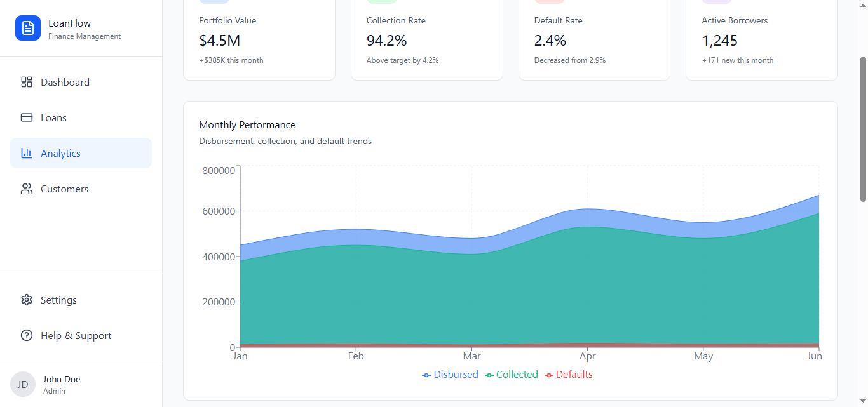The width and height of the screenshot is (868, 407).
Task: Click the Jun label on chart axis
Action: click(815, 356)
